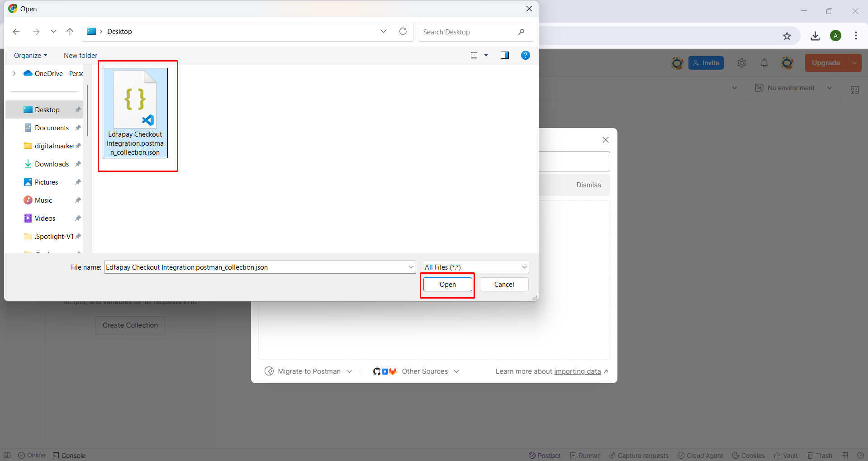This screenshot has height=461, width=868.
Task: Open the No environment selector
Action: tap(794, 88)
